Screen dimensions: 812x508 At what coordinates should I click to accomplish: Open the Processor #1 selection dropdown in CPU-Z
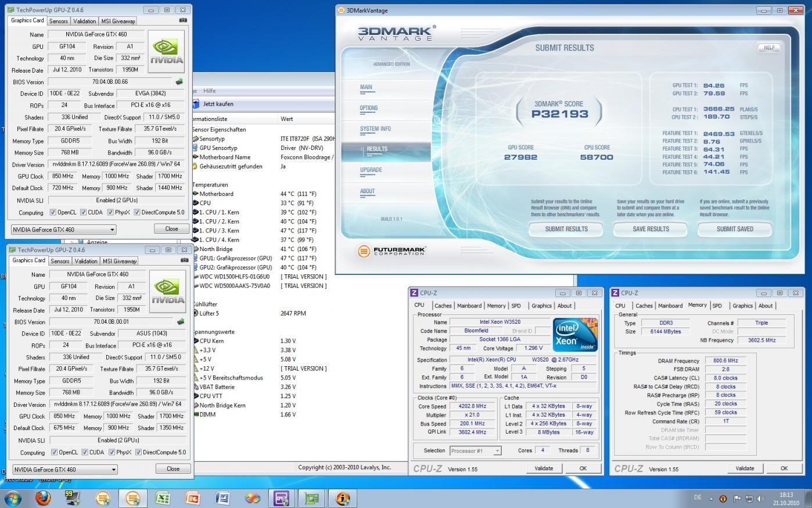475,450
